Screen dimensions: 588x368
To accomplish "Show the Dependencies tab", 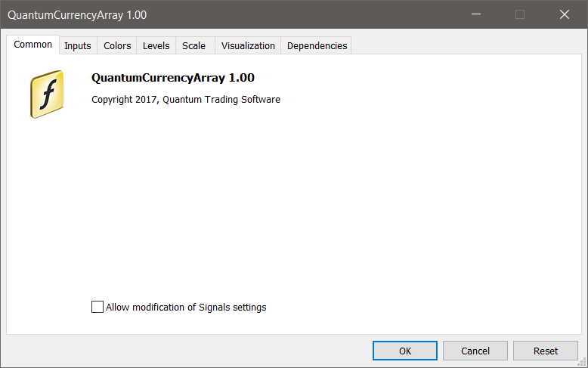I will [x=317, y=46].
